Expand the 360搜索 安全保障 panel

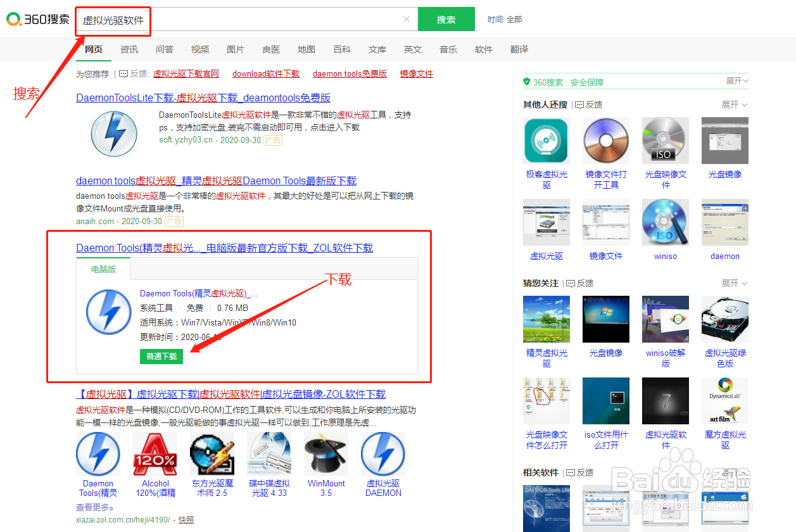tap(737, 81)
